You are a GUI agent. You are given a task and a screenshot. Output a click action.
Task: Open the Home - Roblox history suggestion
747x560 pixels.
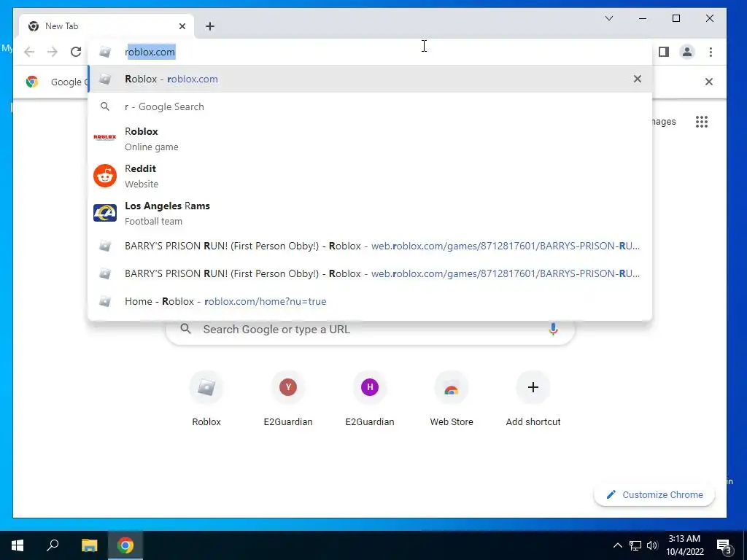[370, 301]
